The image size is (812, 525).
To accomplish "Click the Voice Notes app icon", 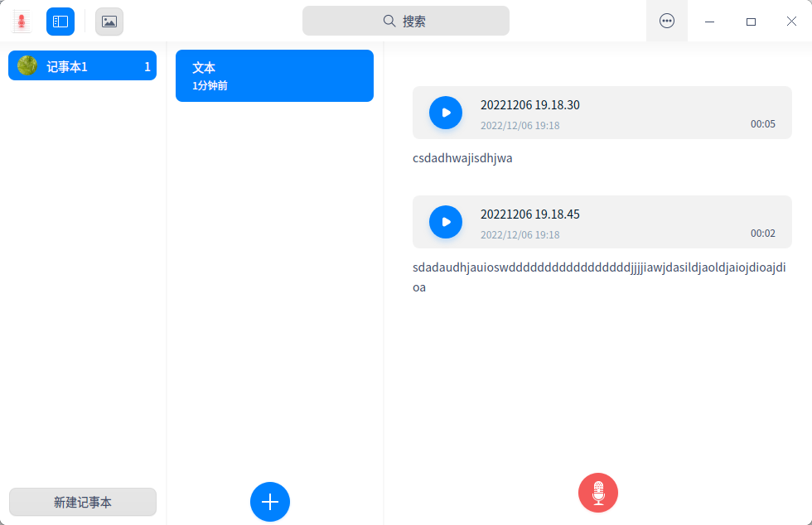I will click(x=21, y=22).
